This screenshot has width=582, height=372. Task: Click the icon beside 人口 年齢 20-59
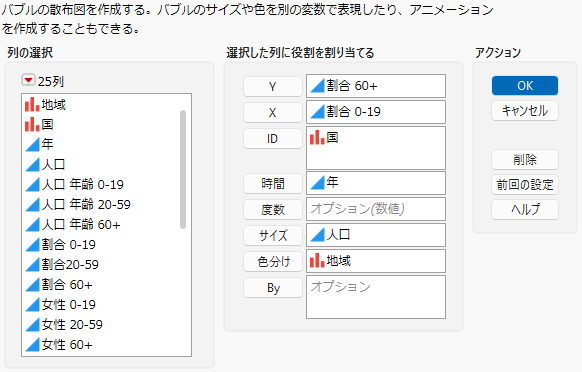(x=32, y=205)
